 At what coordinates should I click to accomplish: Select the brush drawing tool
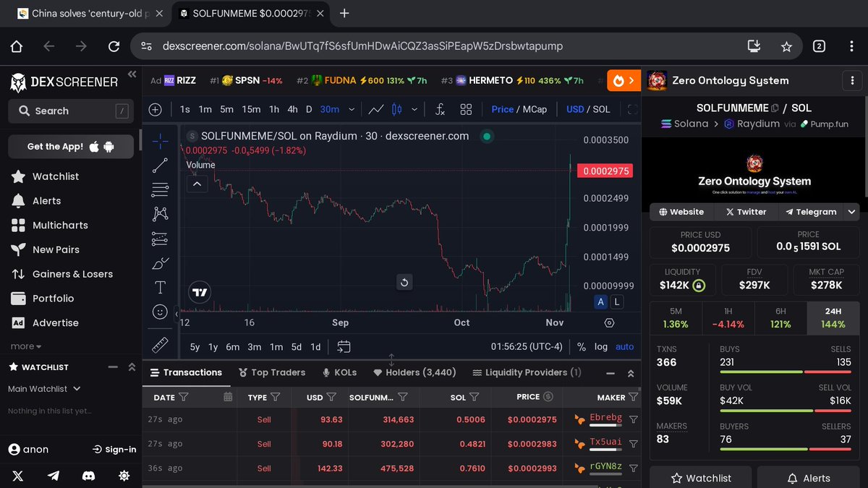coord(160,263)
